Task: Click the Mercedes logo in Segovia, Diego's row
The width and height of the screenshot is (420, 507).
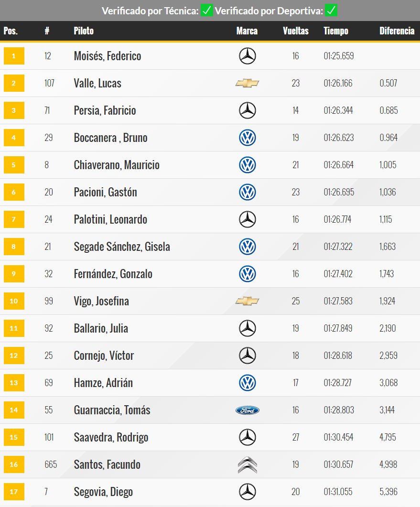Action: [x=248, y=492]
